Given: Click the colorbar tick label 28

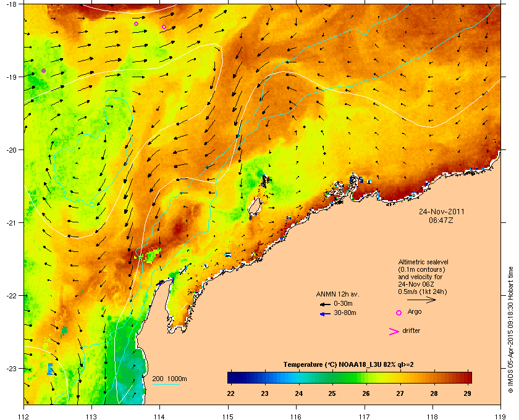Looking at the screenshot, I should coord(434,393).
